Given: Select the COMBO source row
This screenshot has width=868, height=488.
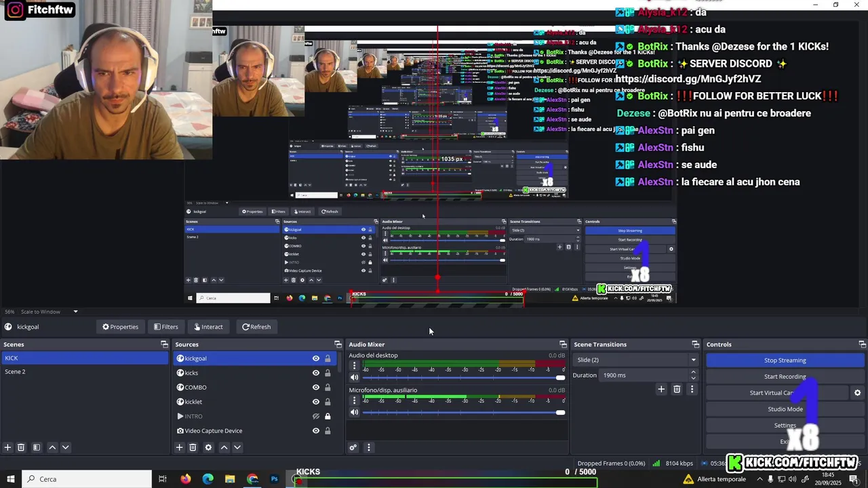Looking at the screenshot, I should pos(254,388).
